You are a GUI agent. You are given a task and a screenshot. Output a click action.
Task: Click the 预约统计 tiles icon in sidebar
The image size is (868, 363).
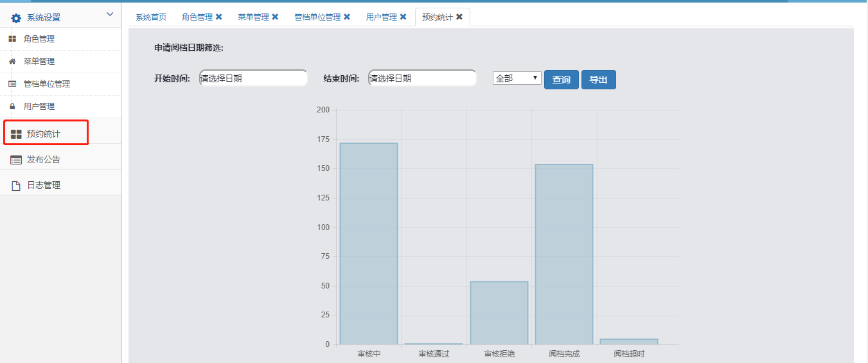point(16,134)
